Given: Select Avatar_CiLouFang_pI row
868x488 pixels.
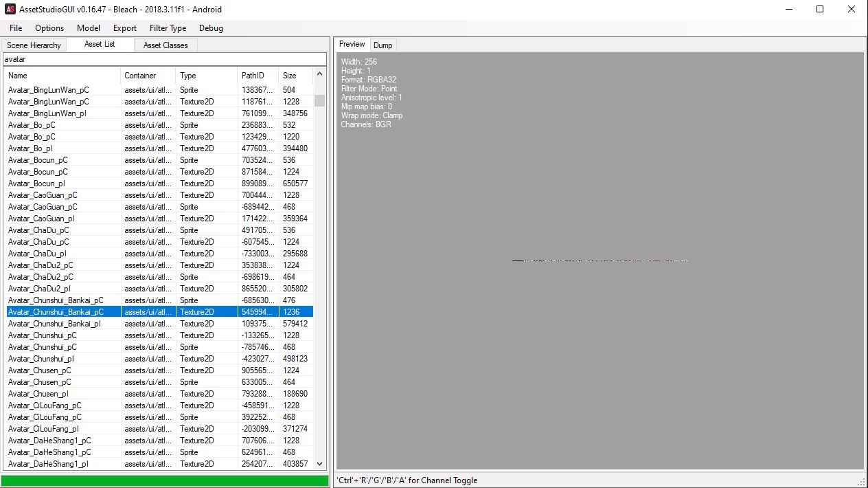Looking at the screenshot, I should (159, 429).
